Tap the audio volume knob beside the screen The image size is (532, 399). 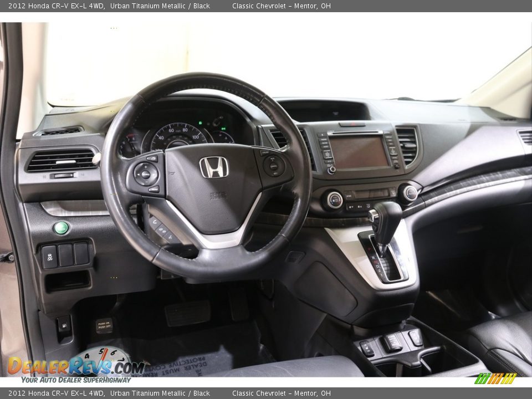[x=331, y=170]
